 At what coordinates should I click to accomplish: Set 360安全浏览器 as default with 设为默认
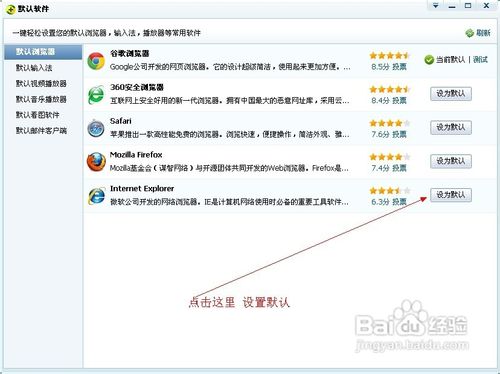(451, 94)
